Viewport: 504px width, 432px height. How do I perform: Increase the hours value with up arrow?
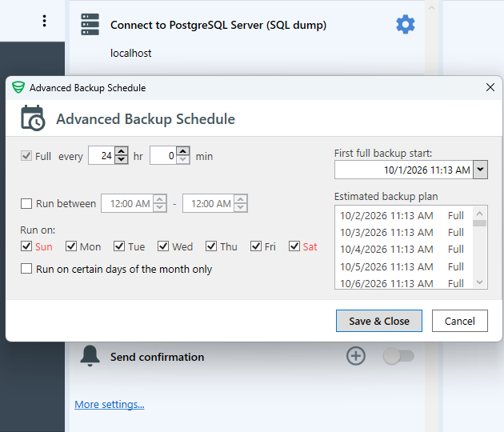121,150
